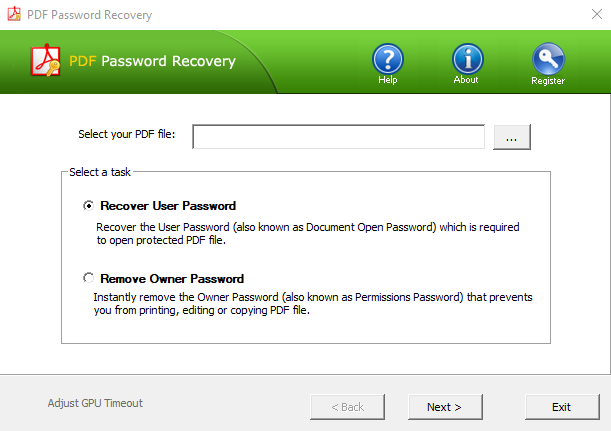Open Help via the question-mark icon
611x431 pixels.
[x=388, y=57]
